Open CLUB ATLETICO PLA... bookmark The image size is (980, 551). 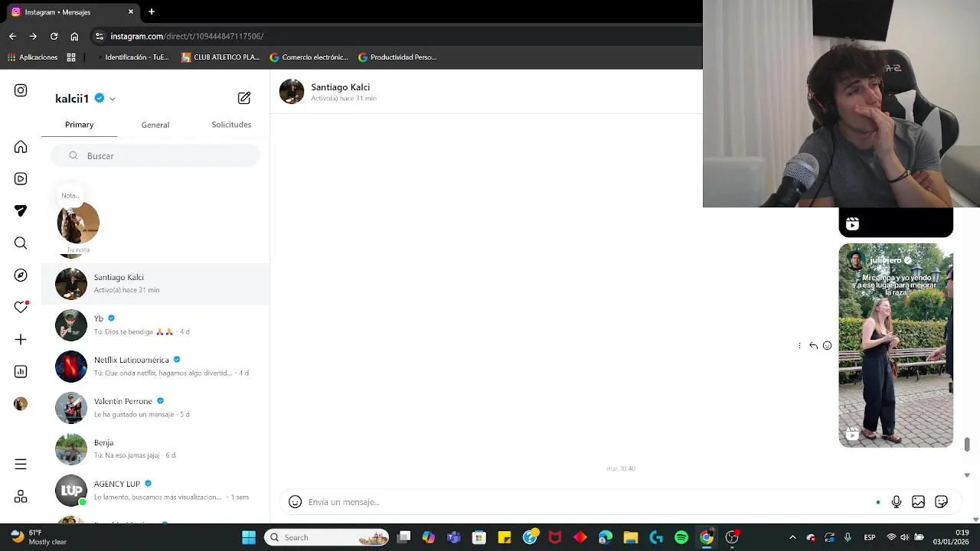pyautogui.click(x=220, y=57)
